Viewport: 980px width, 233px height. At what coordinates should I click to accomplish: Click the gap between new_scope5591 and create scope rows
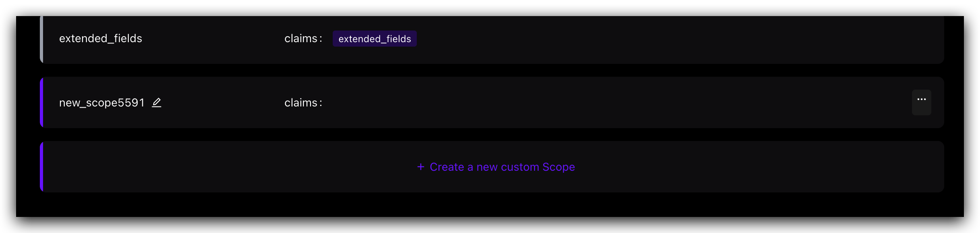coord(492,135)
